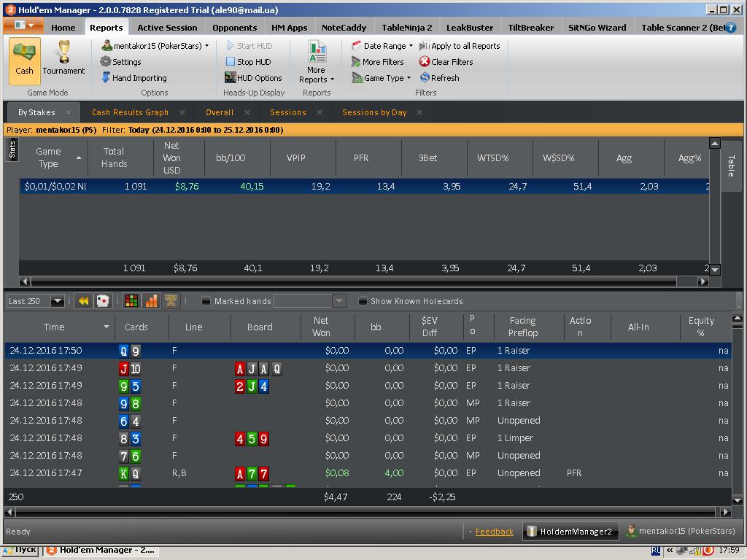
Task: Open the TiltBreaker tab
Action: 531,28
